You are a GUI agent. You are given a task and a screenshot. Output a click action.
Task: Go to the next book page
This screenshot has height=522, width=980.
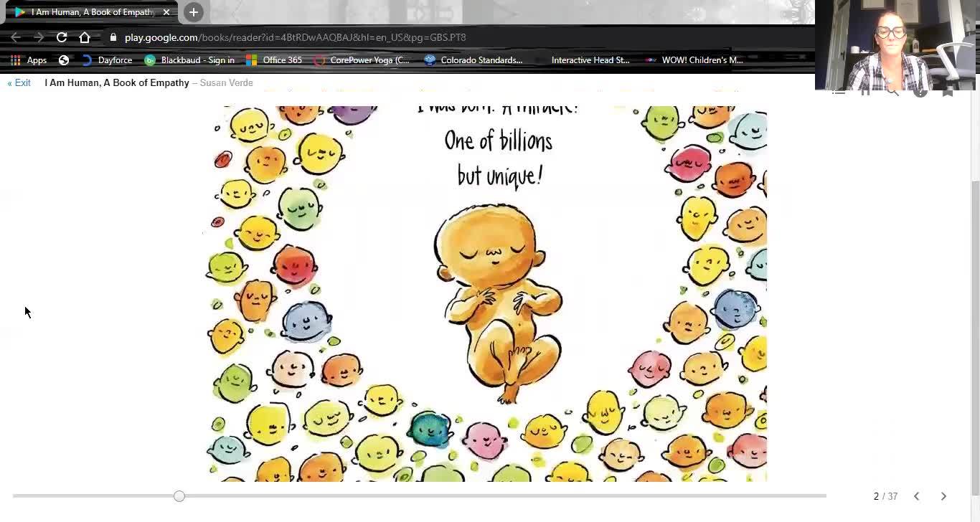[x=943, y=496]
